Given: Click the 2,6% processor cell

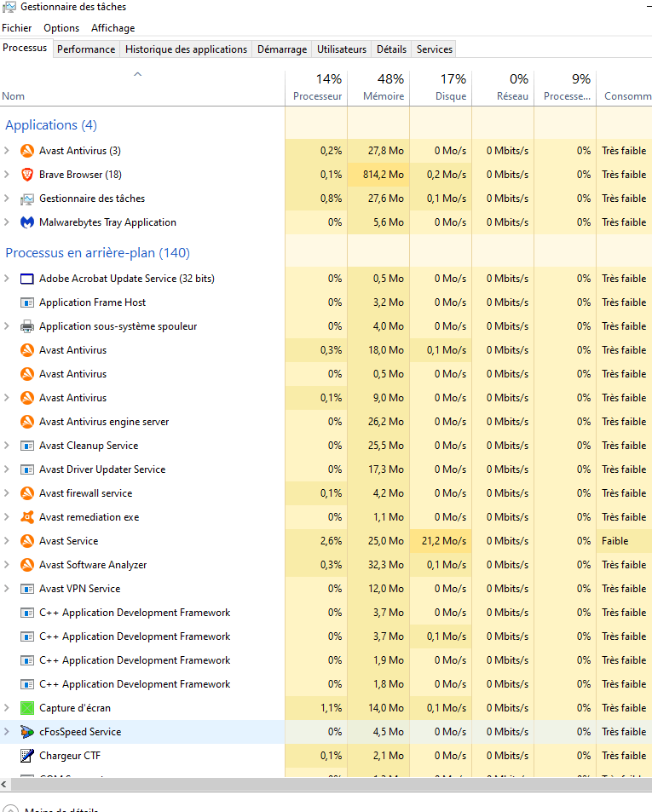Looking at the screenshot, I should click(x=316, y=541).
